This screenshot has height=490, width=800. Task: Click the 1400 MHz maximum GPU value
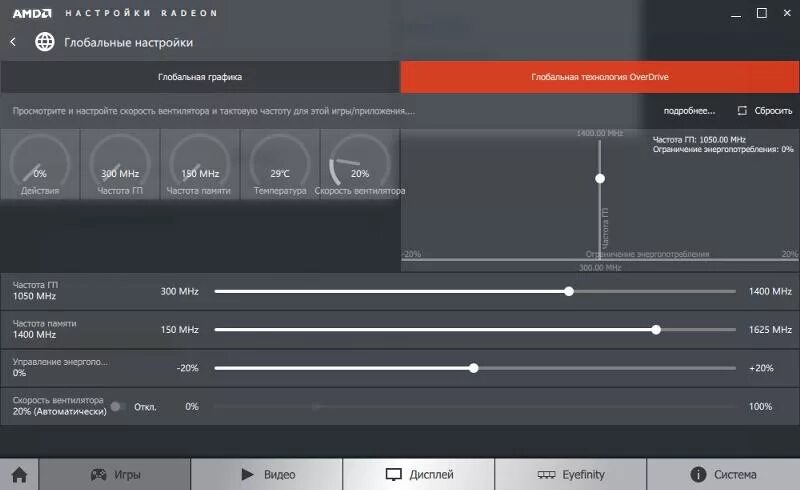point(770,291)
